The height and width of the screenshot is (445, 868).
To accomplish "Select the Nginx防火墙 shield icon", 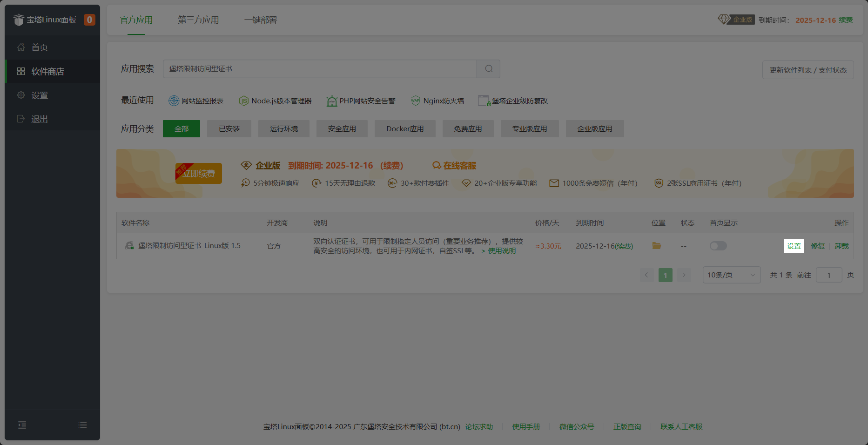I will [x=415, y=101].
